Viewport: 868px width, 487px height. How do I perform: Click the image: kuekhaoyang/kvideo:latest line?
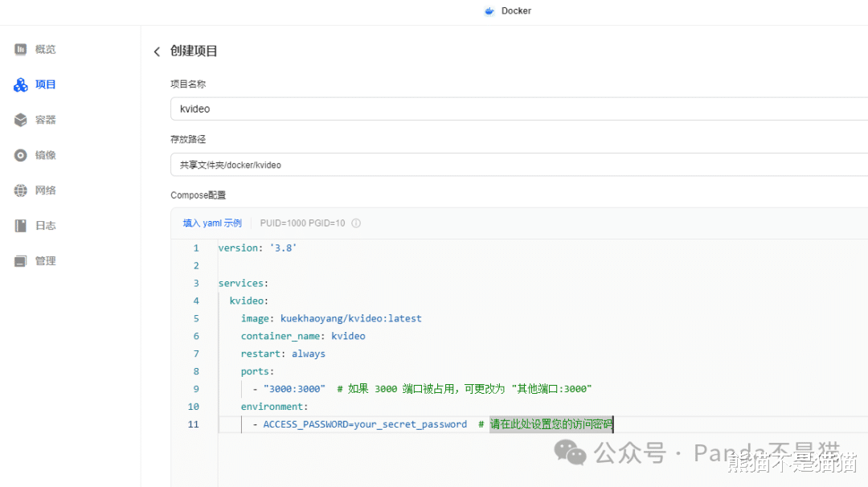click(x=331, y=319)
